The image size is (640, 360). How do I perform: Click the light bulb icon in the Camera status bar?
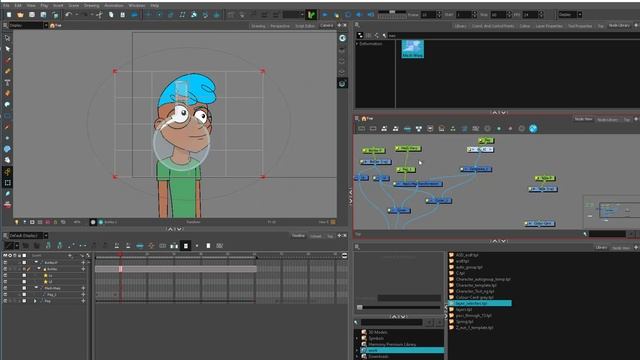[17, 222]
